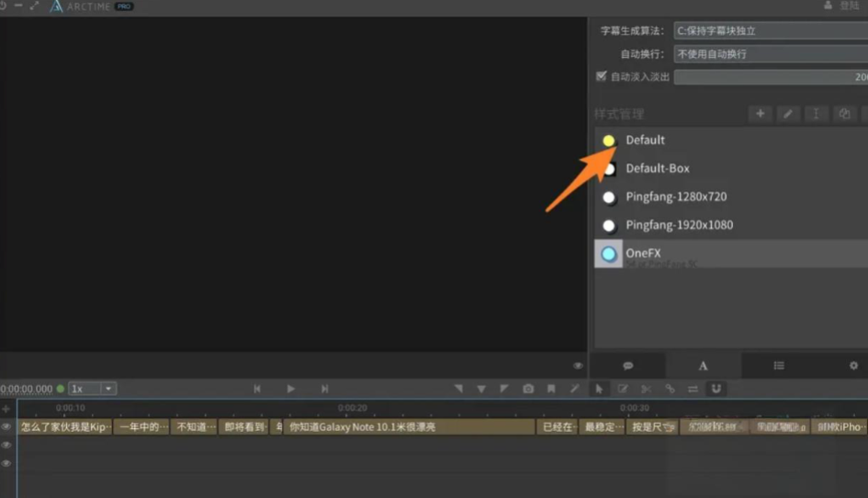Click the mark-in corner triangle icon
Screen dimensions: 868x498
click(x=458, y=389)
